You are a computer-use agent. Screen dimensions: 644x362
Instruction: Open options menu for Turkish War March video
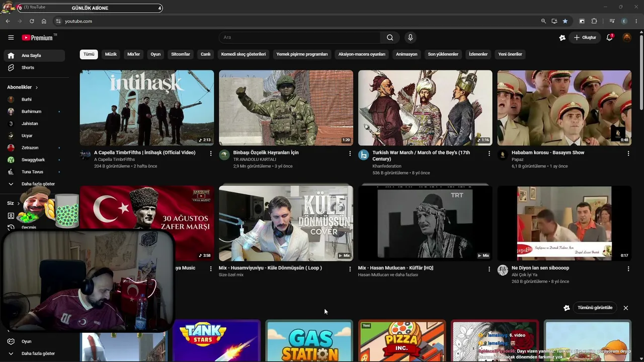pyautogui.click(x=489, y=153)
